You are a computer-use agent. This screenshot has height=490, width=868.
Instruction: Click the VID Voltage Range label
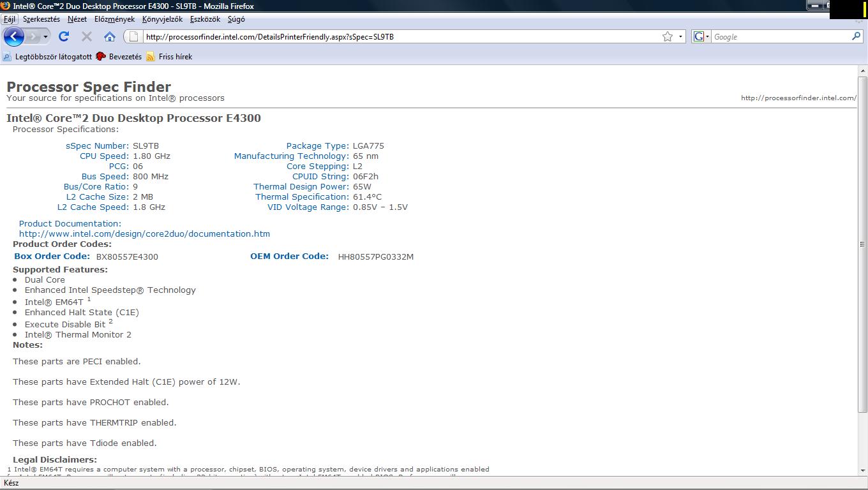coord(308,207)
